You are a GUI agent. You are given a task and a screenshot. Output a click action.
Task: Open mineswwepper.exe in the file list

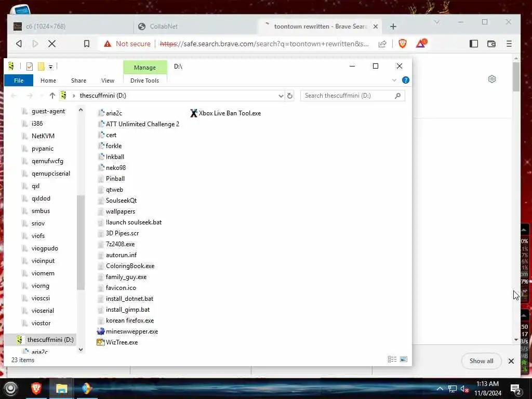coord(128,331)
